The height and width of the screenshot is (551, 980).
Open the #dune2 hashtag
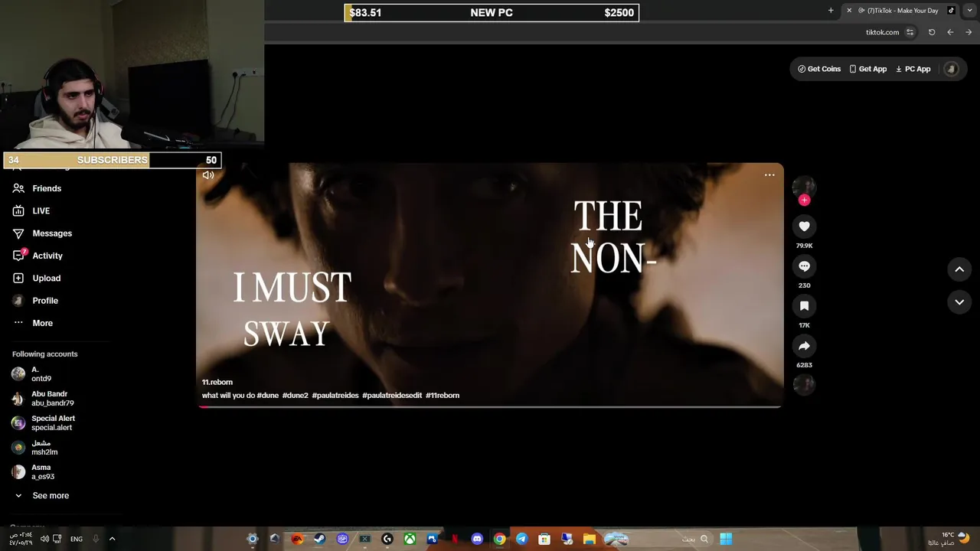(x=295, y=396)
